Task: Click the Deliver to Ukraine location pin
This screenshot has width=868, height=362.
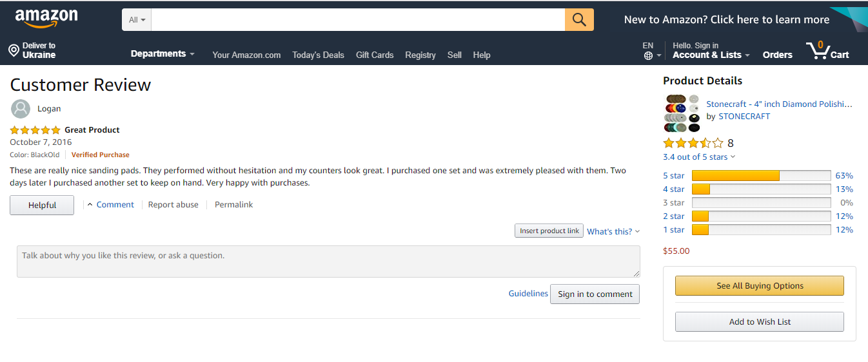Action: 14,50
